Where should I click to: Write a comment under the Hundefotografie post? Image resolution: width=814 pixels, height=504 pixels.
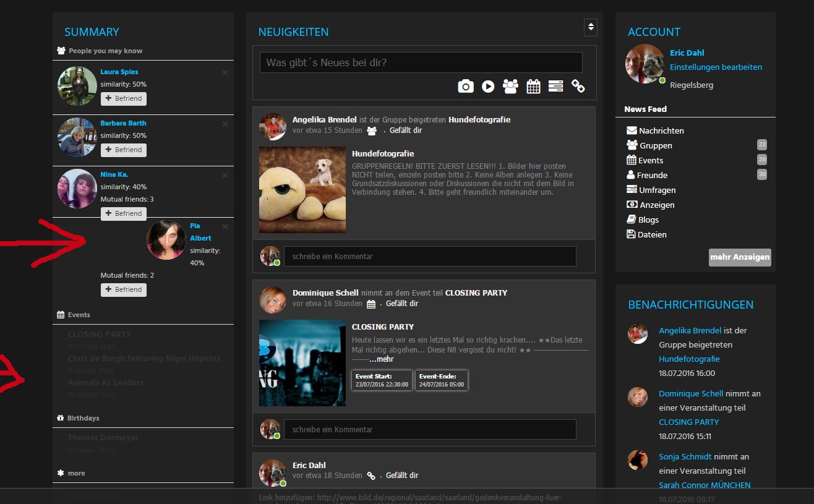(x=430, y=256)
